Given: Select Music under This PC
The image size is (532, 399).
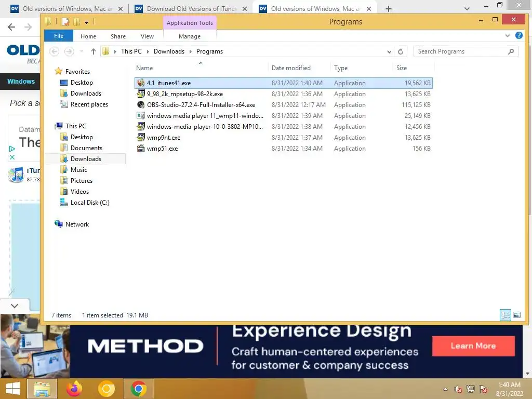Looking at the screenshot, I should pos(79,170).
